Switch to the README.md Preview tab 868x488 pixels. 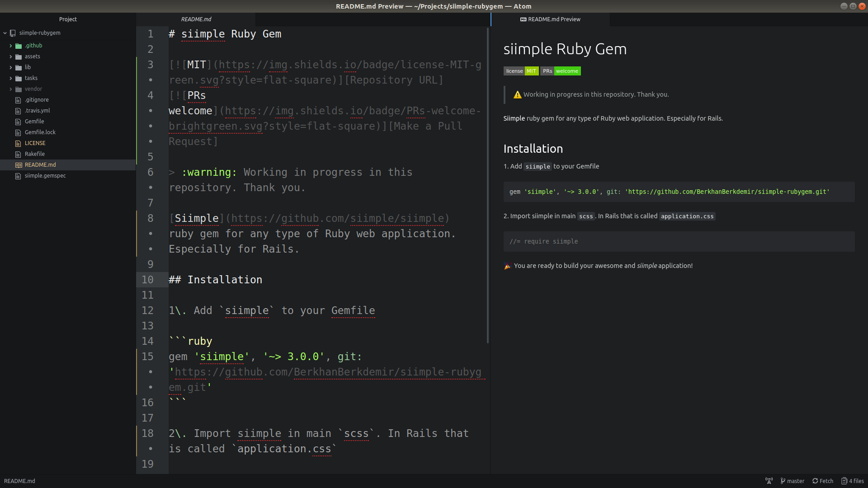pos(550,19)
